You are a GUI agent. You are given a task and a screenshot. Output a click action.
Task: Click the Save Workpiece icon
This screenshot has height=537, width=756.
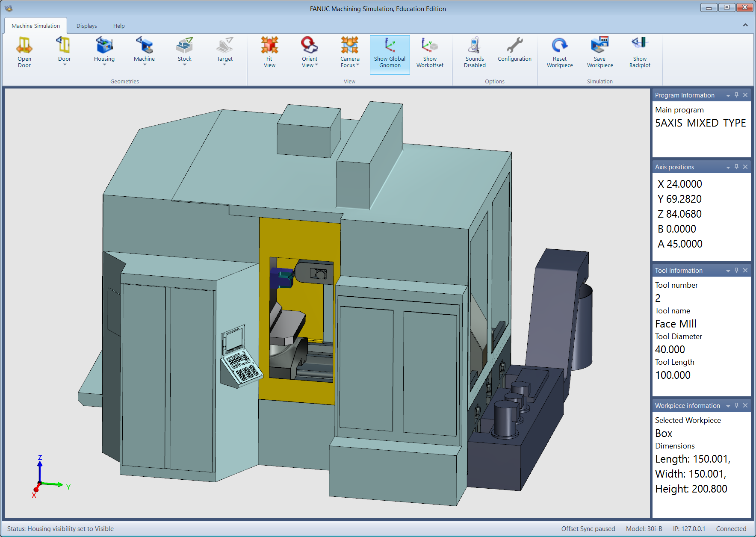(599, 45)
